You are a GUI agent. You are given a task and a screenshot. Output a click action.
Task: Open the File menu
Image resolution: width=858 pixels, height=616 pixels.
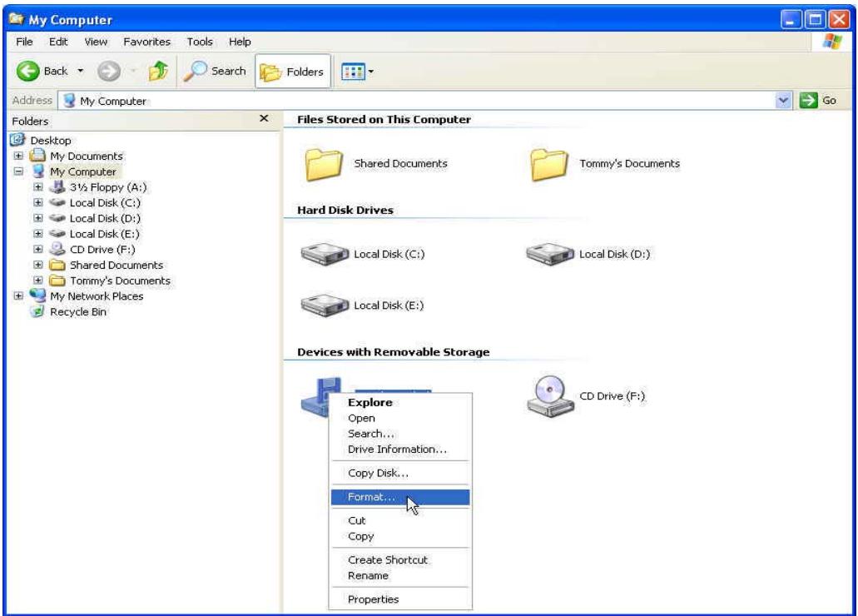point(24,42)
